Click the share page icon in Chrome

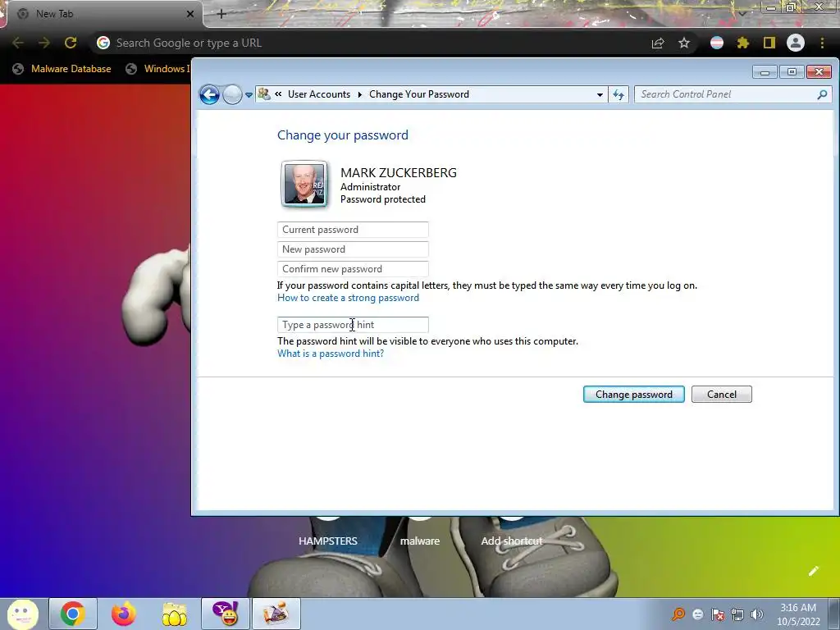tap(658, 43)
